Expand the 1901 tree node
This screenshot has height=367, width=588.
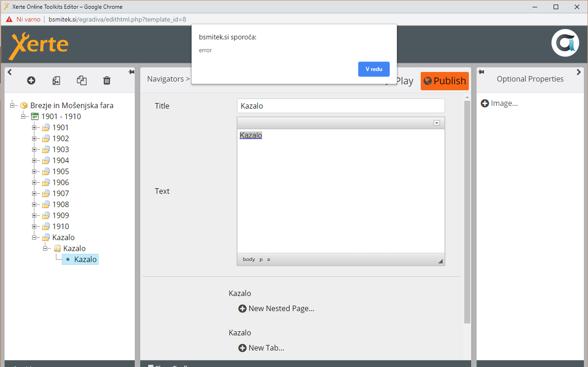(34, 127)
